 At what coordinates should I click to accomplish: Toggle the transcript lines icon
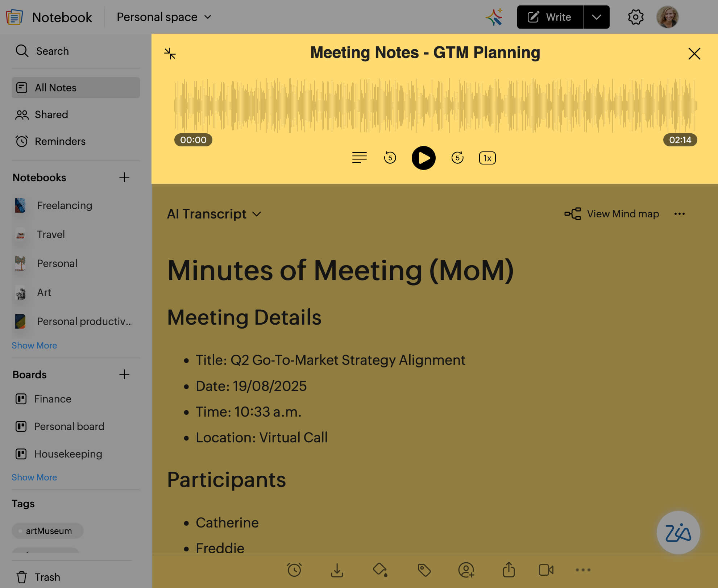(359, 158)
